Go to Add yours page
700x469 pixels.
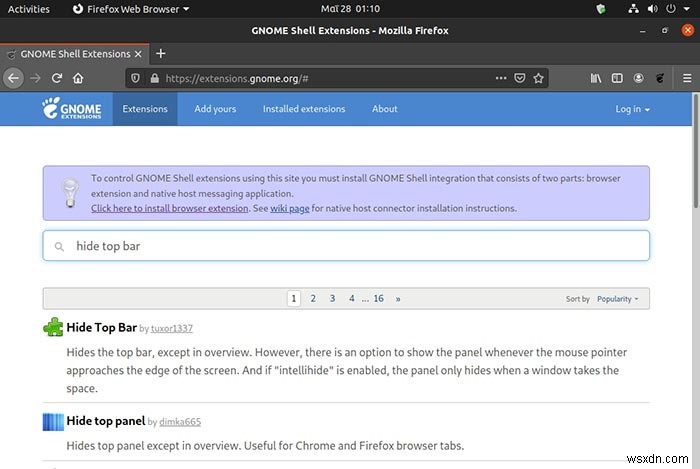pos(215,109)
